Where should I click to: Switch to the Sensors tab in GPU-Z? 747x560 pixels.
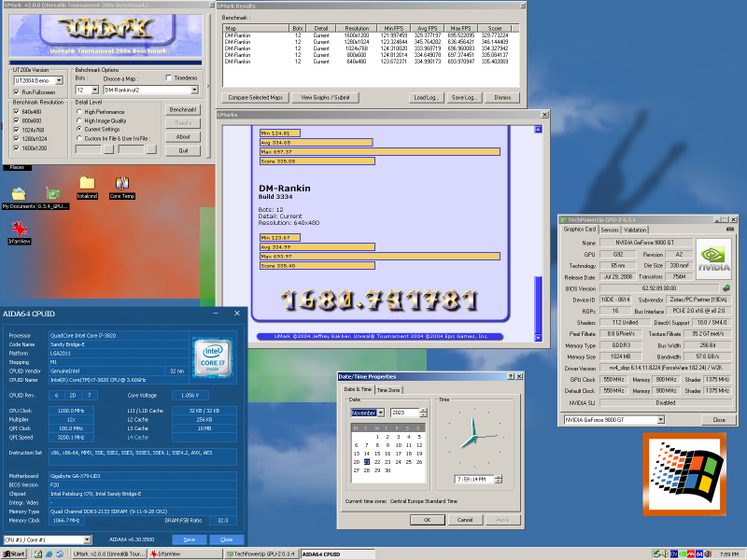[610, 230]
